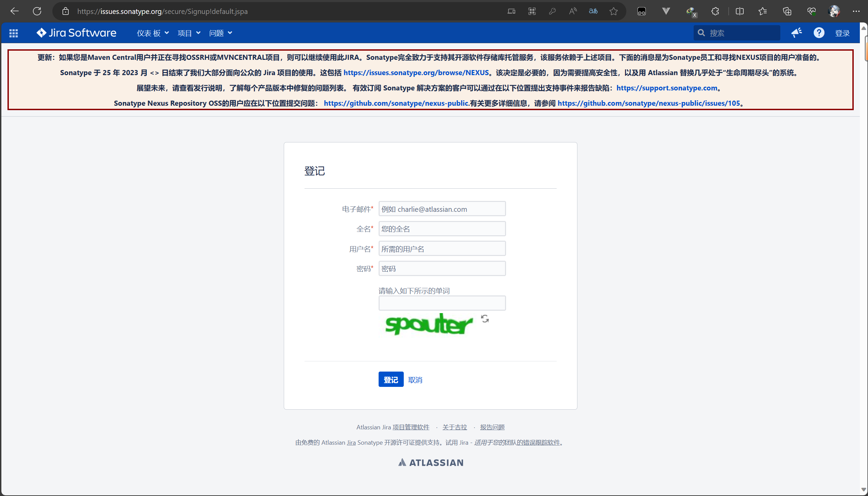868x496 pixels.
Task: Add page to favorites with star icon
Action: (x=613, y=11)
